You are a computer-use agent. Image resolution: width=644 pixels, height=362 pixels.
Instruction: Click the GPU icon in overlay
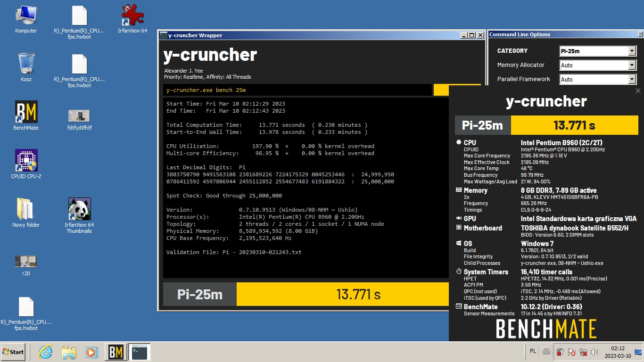[459, 219]
